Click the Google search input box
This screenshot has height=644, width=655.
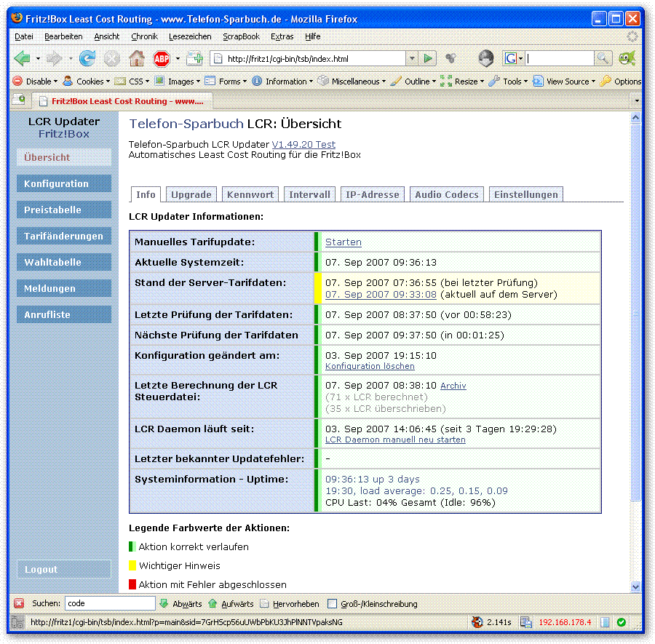coord(560,58)
